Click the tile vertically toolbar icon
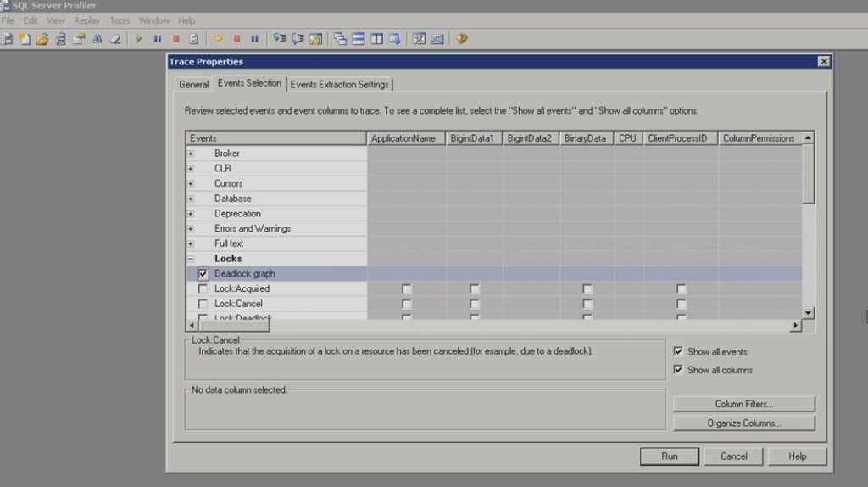 pyautogui.click(x=377, y=39)
